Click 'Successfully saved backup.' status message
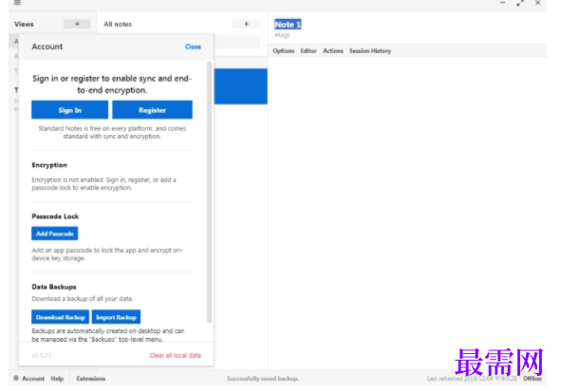The width and height of the screenshot is (561, 392). (x=263, y=379)
